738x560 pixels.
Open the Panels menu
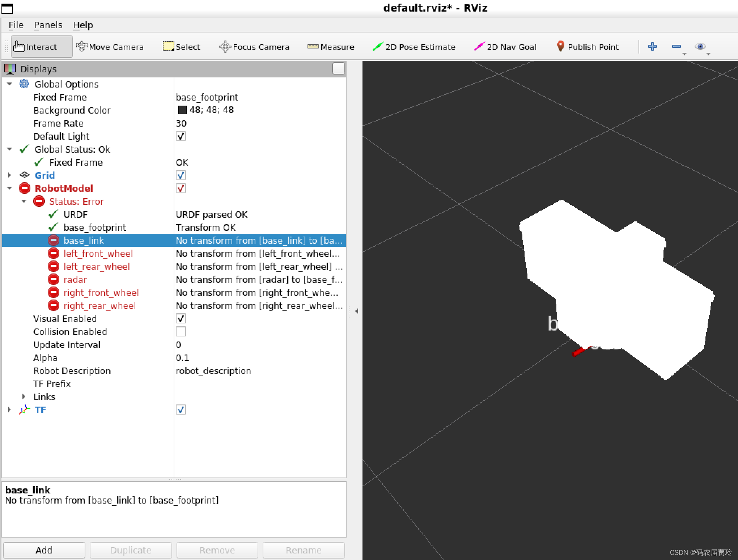pos(48,25)
